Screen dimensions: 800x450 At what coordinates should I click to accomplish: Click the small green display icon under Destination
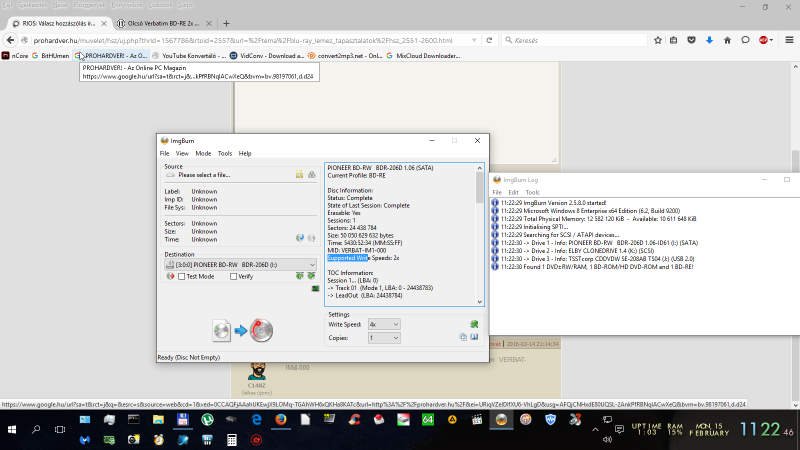[315, 288]
